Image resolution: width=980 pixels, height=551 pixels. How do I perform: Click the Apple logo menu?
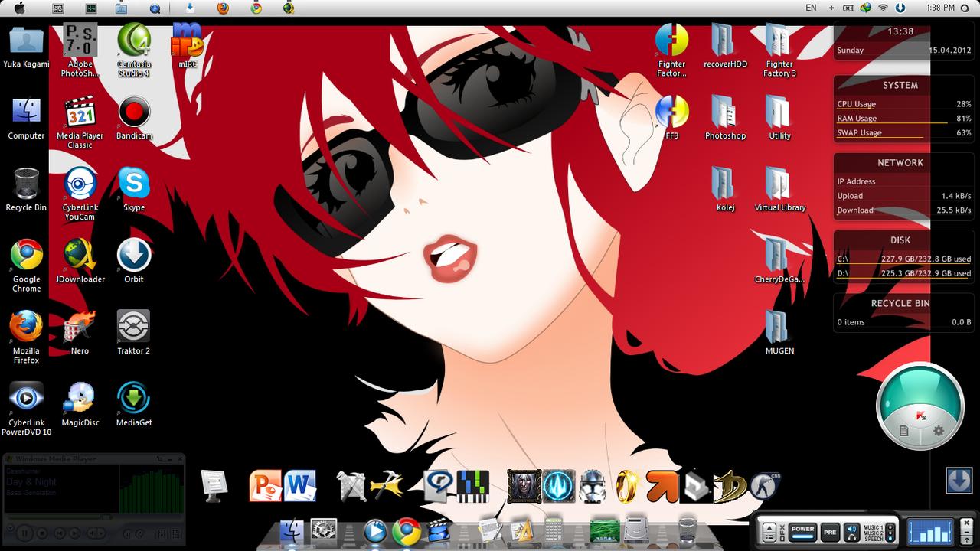tap(20, 8)
